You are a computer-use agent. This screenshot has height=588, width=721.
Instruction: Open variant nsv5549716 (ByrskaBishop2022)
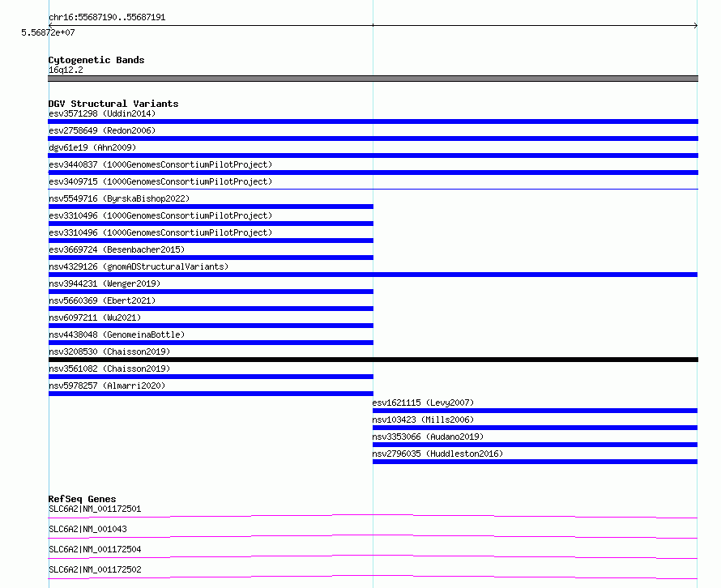pyautogui.click(x=119, y=198)
